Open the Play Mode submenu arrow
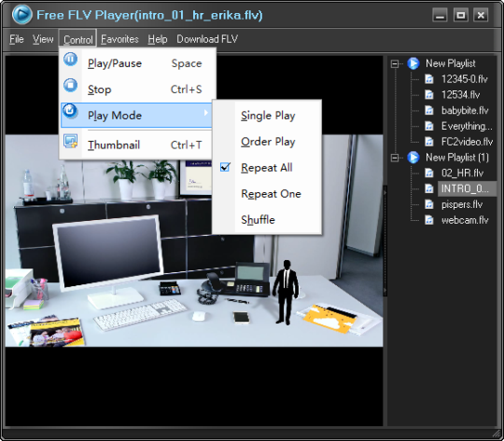Viewport: 504px width, 441px height. [205, 113]
